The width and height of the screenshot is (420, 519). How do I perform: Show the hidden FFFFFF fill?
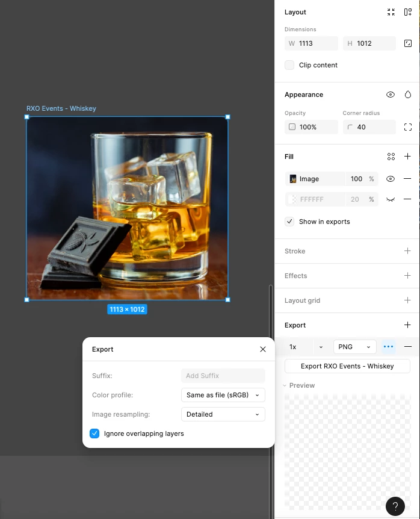tap(391, 199)
